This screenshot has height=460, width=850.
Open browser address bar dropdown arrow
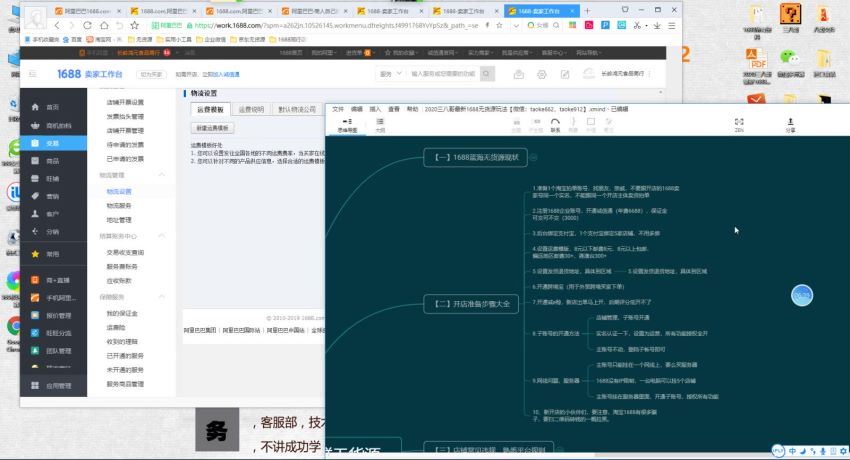pos(516,25)
